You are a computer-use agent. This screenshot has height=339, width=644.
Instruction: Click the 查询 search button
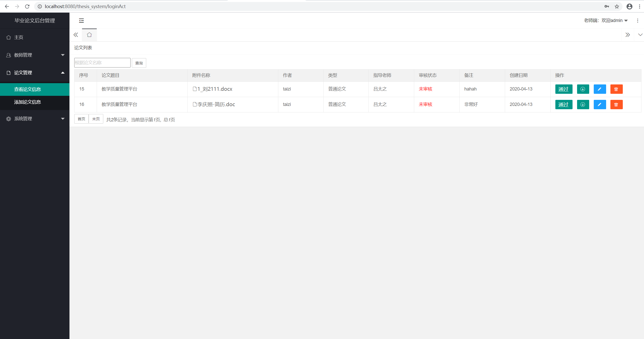coord(139,63)
